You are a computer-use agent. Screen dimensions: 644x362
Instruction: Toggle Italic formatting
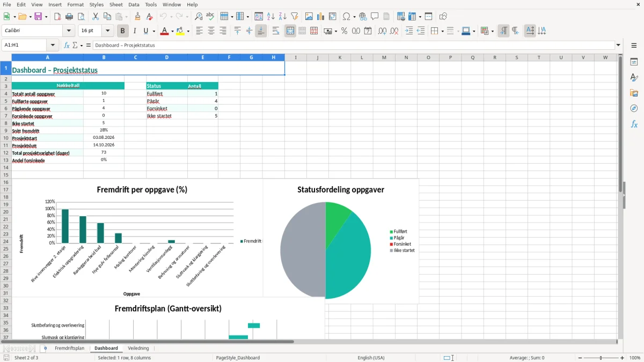tap(135, 31)
